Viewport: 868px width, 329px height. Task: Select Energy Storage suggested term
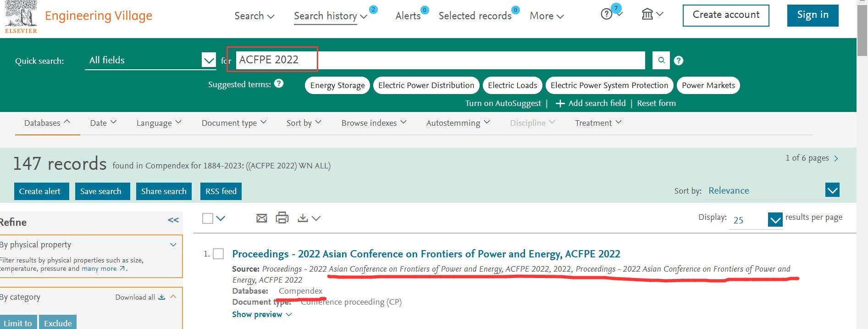337,85
